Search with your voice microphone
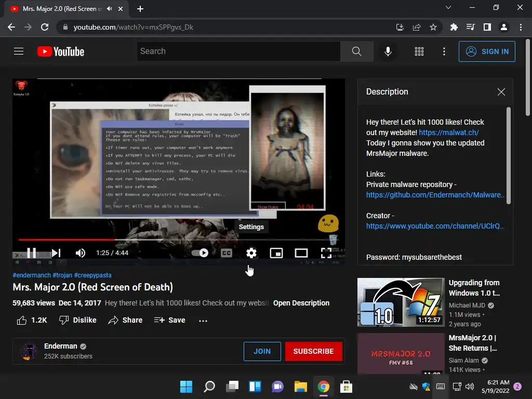 tap(388, 51)
